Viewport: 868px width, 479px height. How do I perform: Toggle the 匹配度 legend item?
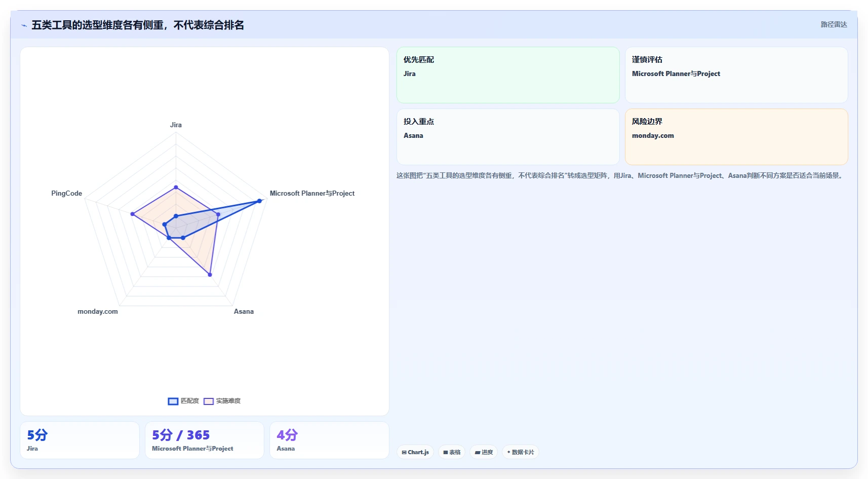[183, 401]
